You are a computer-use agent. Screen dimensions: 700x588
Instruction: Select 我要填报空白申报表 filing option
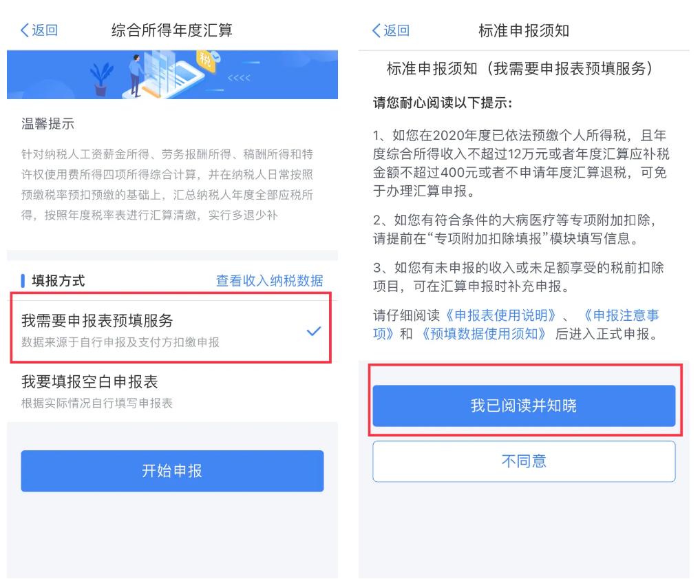(x=172, y=391)
